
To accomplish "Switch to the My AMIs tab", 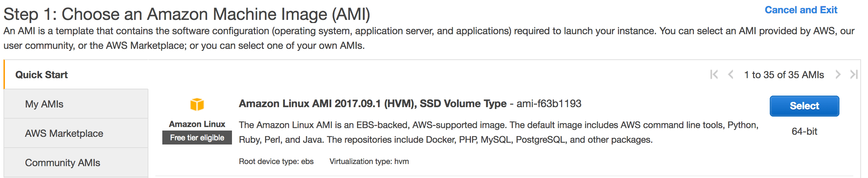I will (x=44, y=104).
